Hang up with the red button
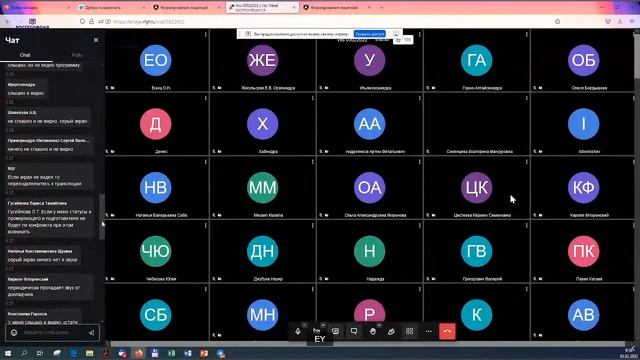 pyautogui.click(x=447, y=331)
